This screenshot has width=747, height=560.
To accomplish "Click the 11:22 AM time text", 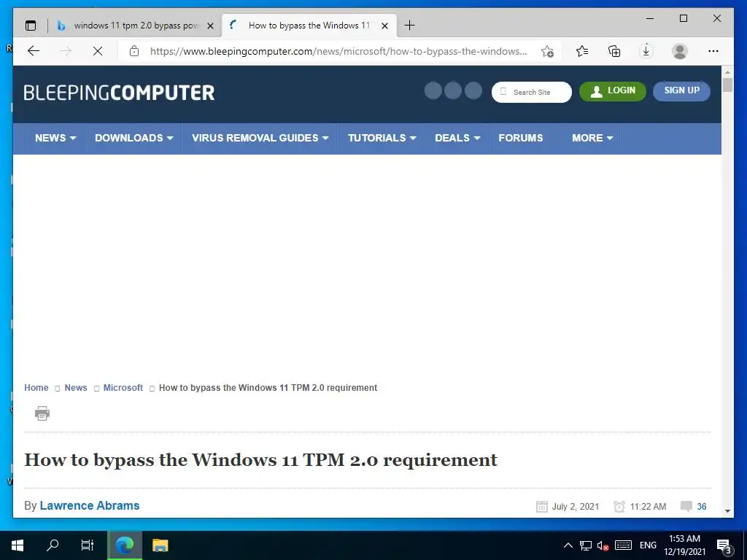I will [648, 507].
